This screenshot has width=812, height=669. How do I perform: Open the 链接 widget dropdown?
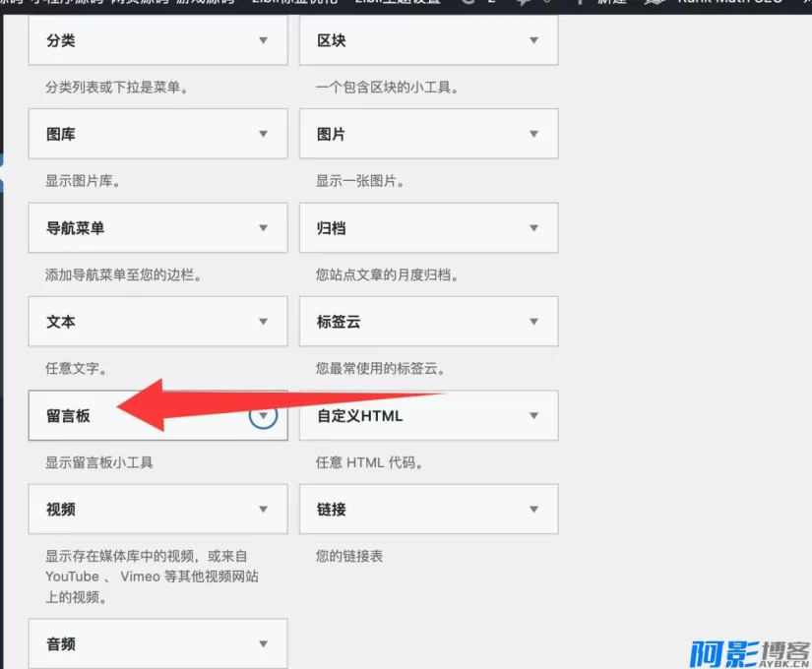(532, 509)
